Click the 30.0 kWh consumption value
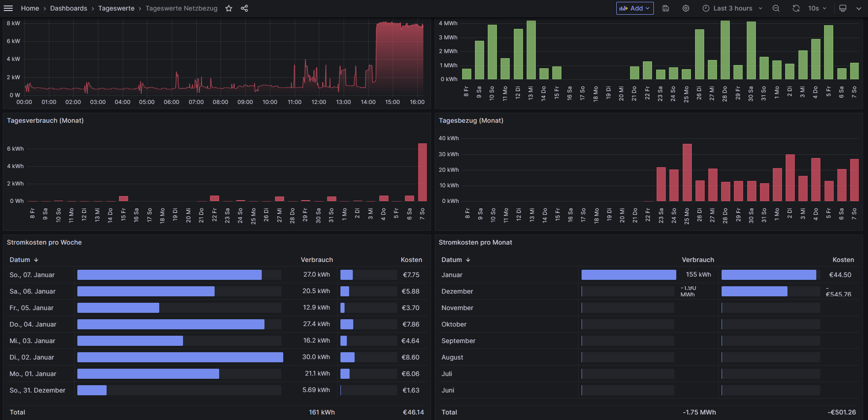Image resolution: width=868 pixels, height=420 pixels. pos(316,357)
